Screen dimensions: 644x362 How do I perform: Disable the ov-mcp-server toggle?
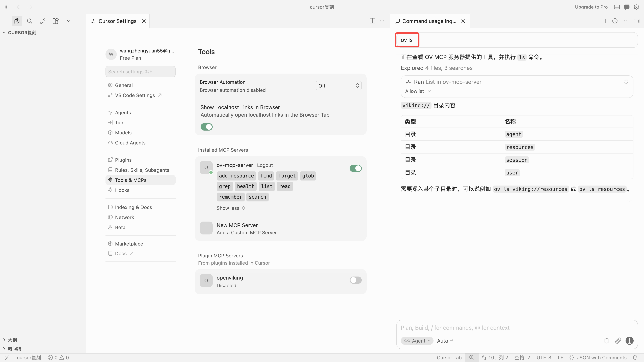point(356,168)
